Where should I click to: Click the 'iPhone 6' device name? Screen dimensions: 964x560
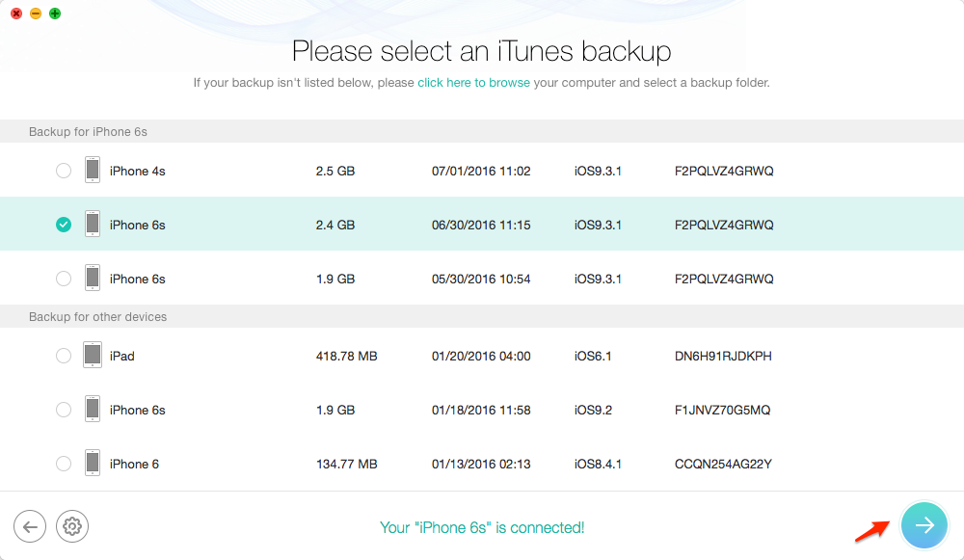(134, 465)
